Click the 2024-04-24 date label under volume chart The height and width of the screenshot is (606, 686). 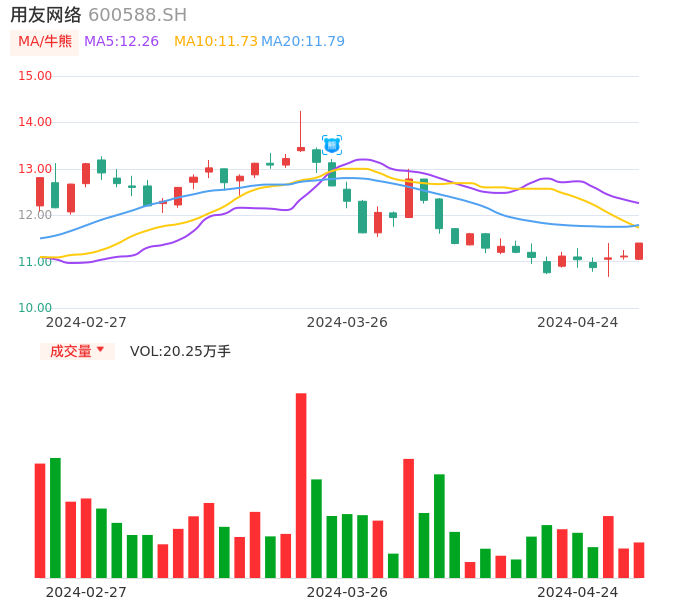pyautogui.click(x=578, y=592)
